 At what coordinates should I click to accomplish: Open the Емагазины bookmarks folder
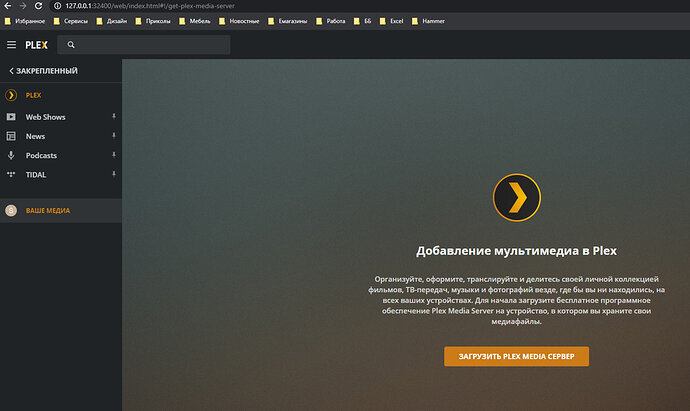[x=287, y=21]
